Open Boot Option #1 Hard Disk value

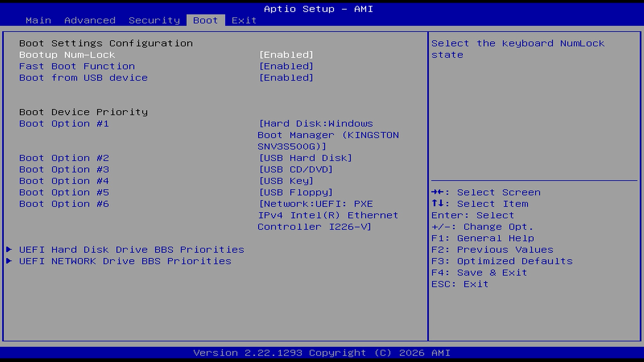click(x=328, y=135)
